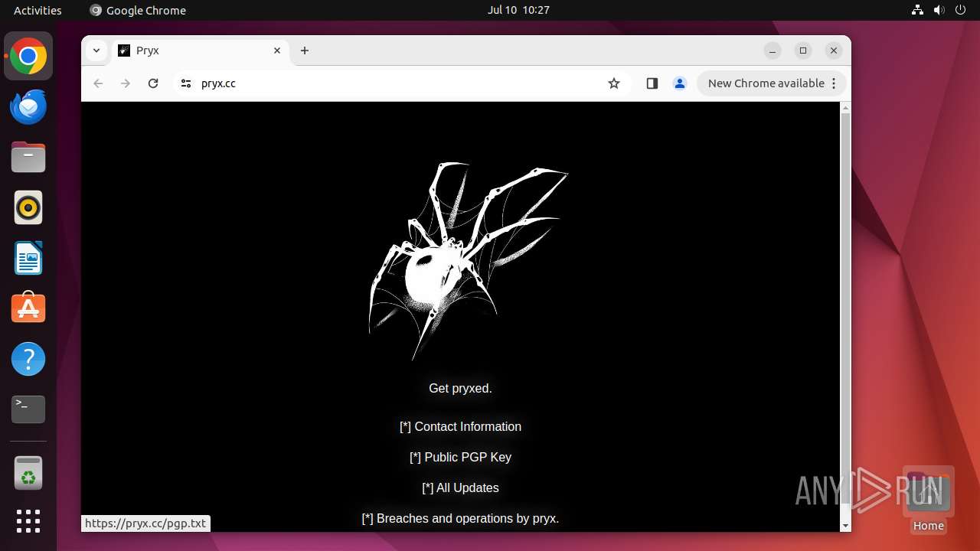This screenshot has height=551, width=980.
Task: Click scrollbar up arrow
Action: pos(845,107)
